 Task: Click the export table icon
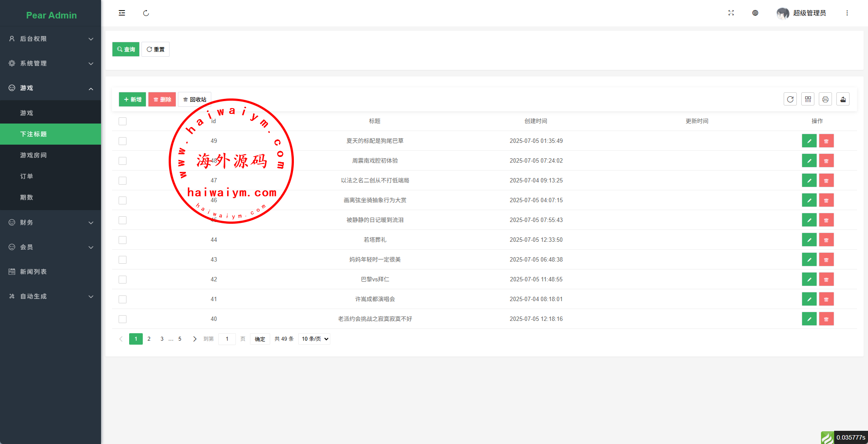[x=843, y=99]
